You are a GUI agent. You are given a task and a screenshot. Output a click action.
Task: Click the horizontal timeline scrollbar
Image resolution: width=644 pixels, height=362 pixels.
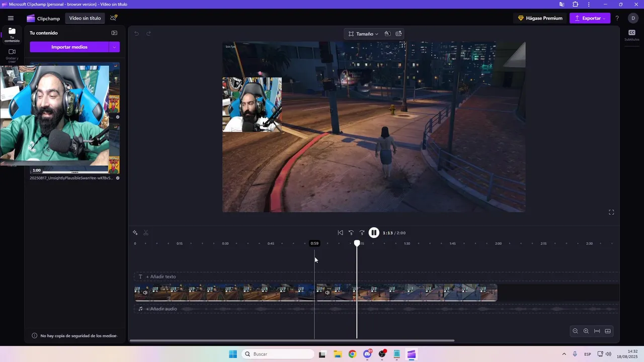pos(292,341)
